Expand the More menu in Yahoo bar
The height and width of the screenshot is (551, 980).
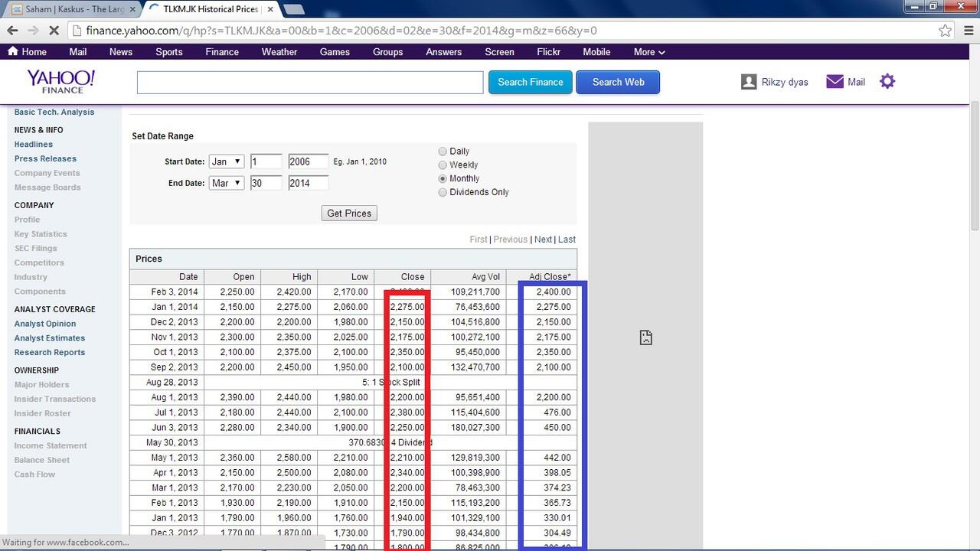[x=649, y=52]
